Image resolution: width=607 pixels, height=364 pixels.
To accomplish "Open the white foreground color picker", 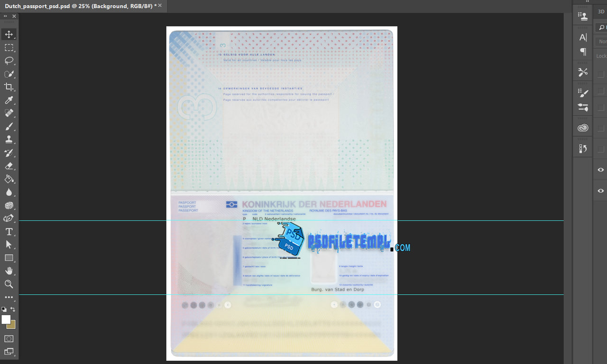I will point(6,319).
